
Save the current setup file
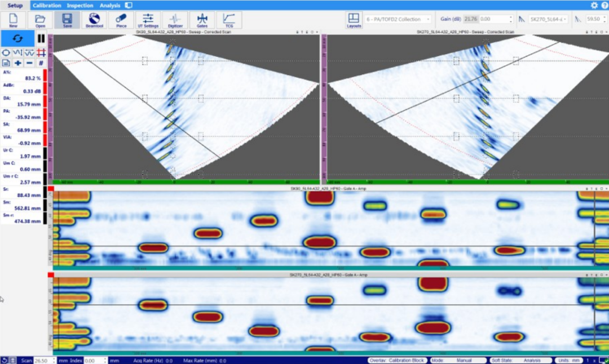click(67, 20)
